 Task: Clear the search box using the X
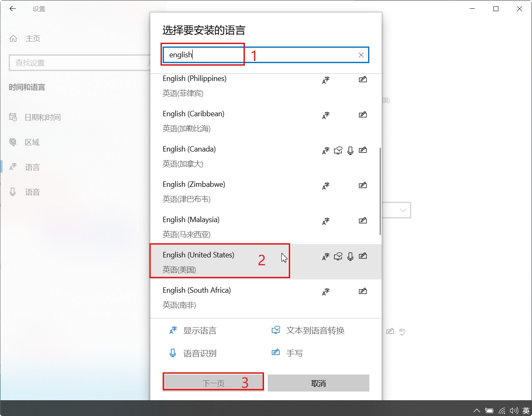tap(361, 54)
